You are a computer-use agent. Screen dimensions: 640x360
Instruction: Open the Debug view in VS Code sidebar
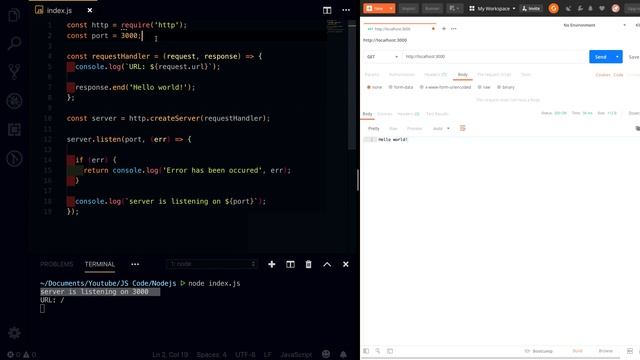click(x=14, y=101)
